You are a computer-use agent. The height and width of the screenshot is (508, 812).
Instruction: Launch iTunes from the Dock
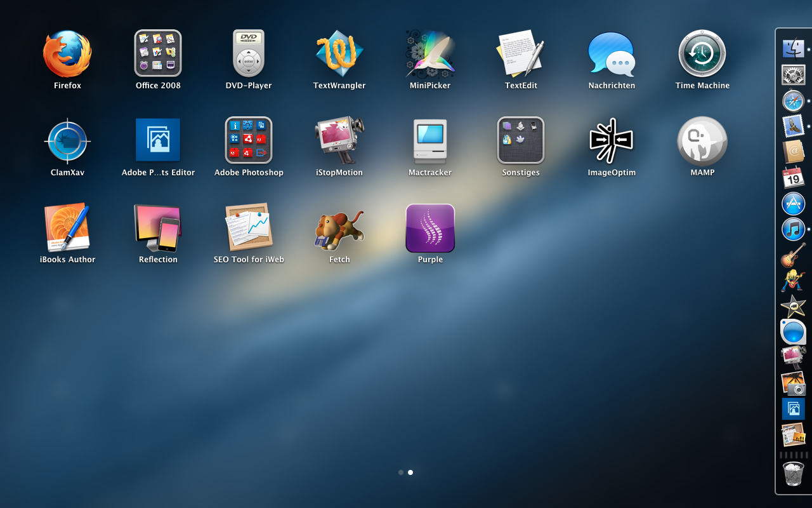[793, 229]
